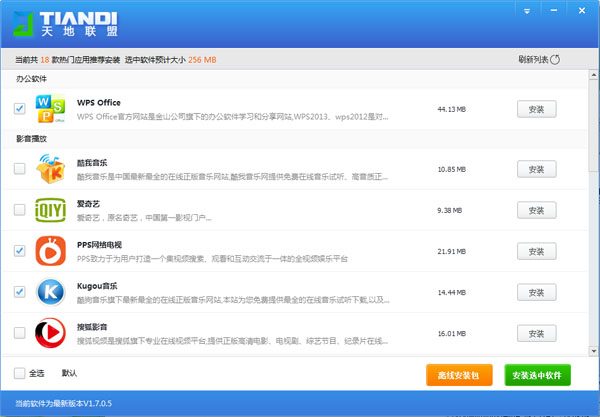Install WPS Office with its 安装 button

536,109
